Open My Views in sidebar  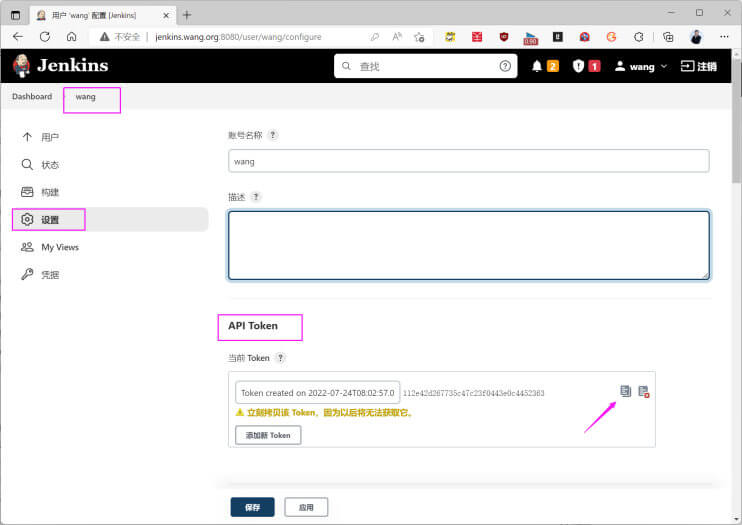[x=60, y=247]
